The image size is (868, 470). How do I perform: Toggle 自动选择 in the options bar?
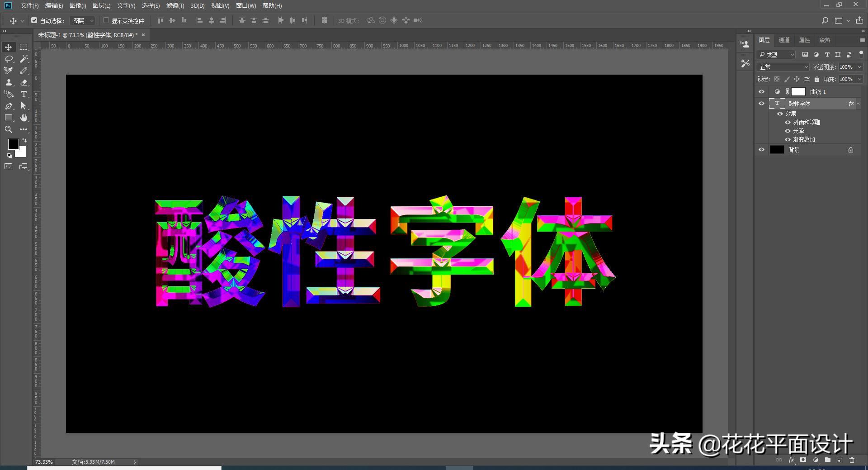coord(34,20)
